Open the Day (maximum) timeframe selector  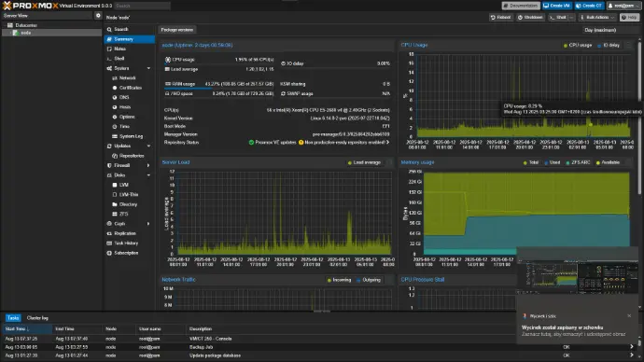609,30
